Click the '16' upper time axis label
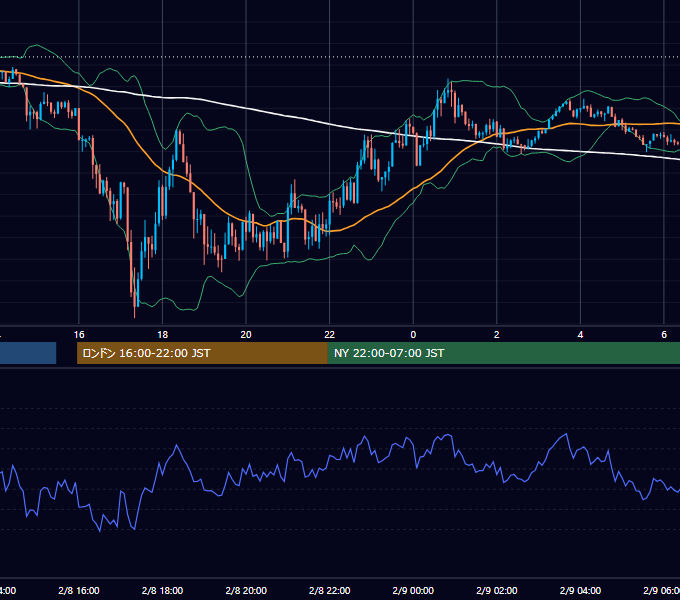The width and height of the screenshot is (680, 600). point(79,335)
